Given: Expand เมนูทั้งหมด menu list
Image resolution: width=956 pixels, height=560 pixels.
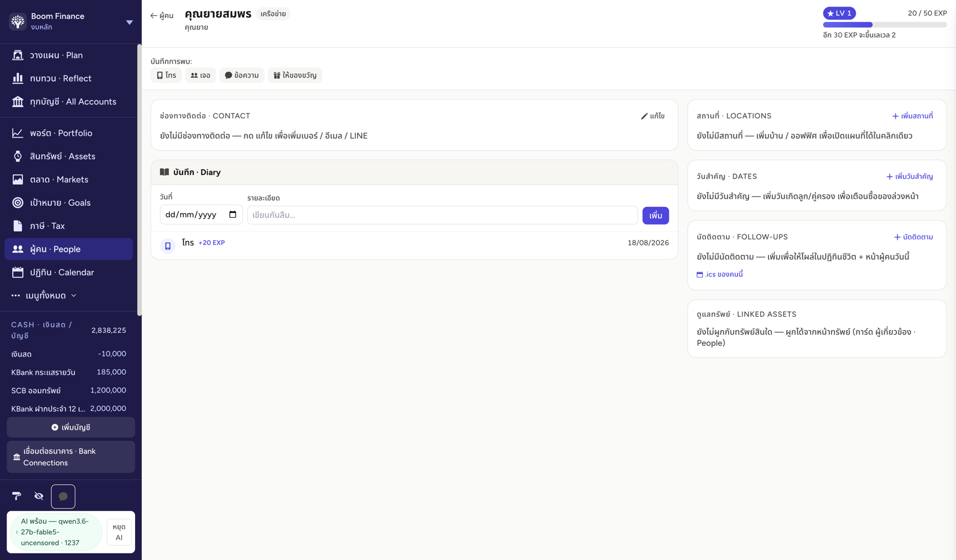Looking at the screenshot, I should point(44,296).
